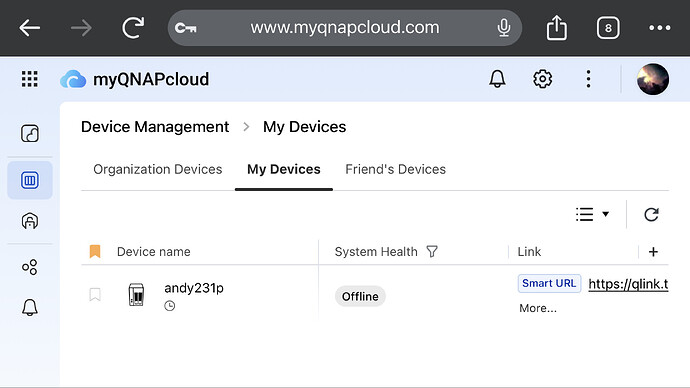Open the sidebar bell notification icon
The image size is (690, 388).
coord(30,307)
